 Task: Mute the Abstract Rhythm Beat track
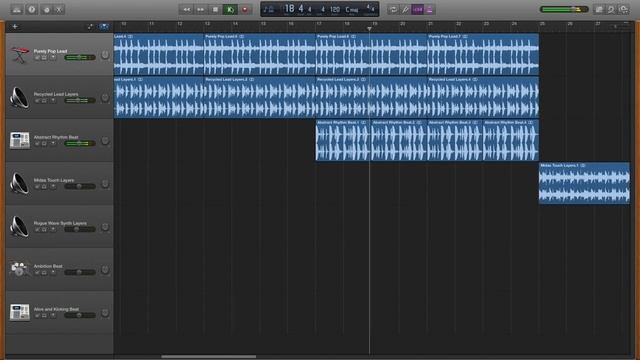(37, 144)
